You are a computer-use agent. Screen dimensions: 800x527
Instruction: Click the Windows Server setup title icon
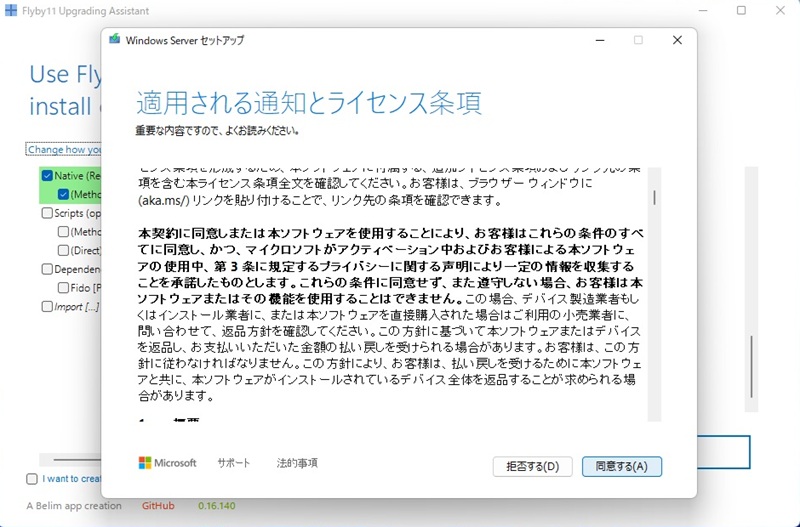click(116, 40)
